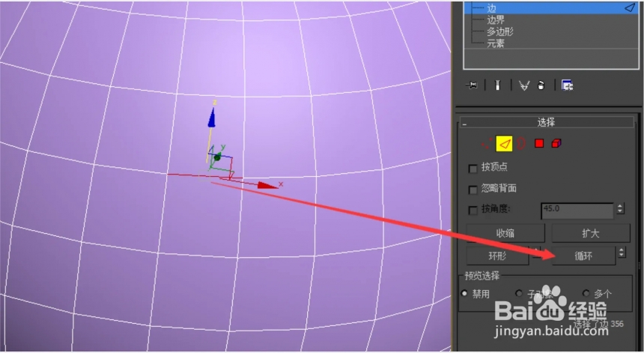
Task: Select the 元素 (Element) sub-object level
Action: coord(496,43)
